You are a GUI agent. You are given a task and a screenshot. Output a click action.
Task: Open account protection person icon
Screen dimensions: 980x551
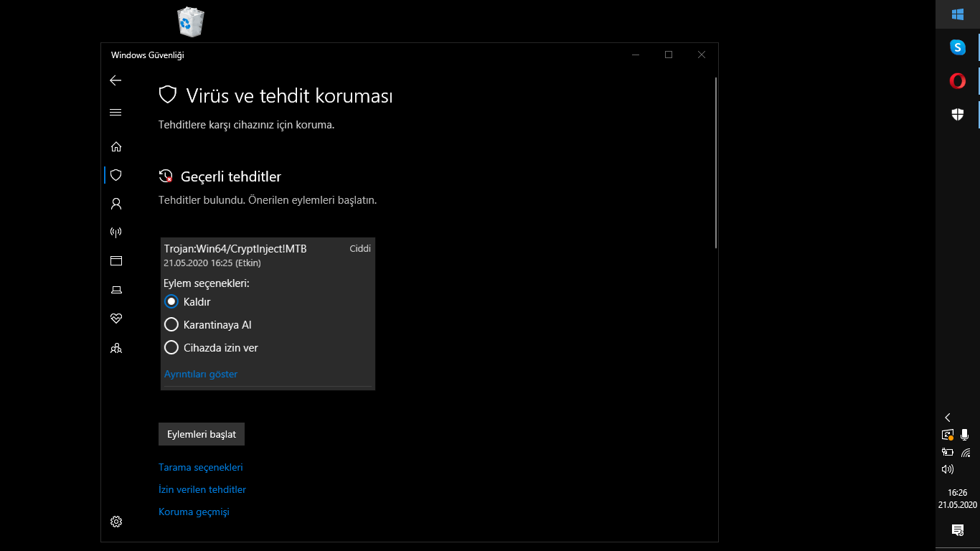click(116, 204)
